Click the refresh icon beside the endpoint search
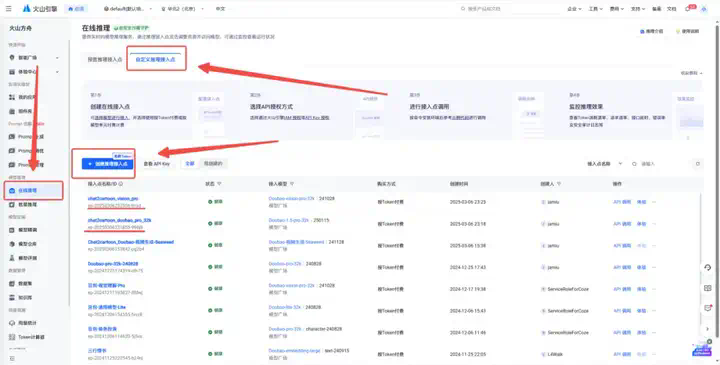The width and height of the screenshot is (720, 365). 698,163
